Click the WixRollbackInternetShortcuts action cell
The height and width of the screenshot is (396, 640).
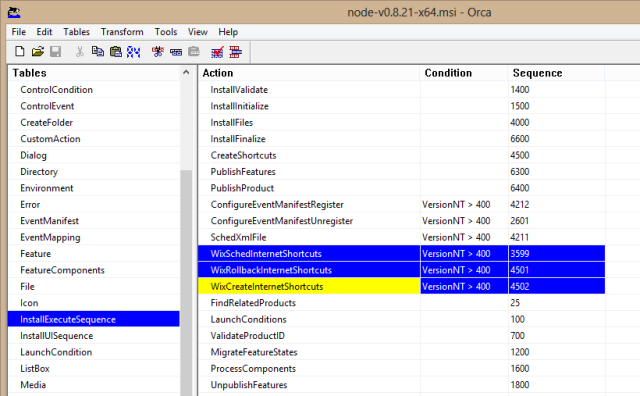(x=309, y=270)
